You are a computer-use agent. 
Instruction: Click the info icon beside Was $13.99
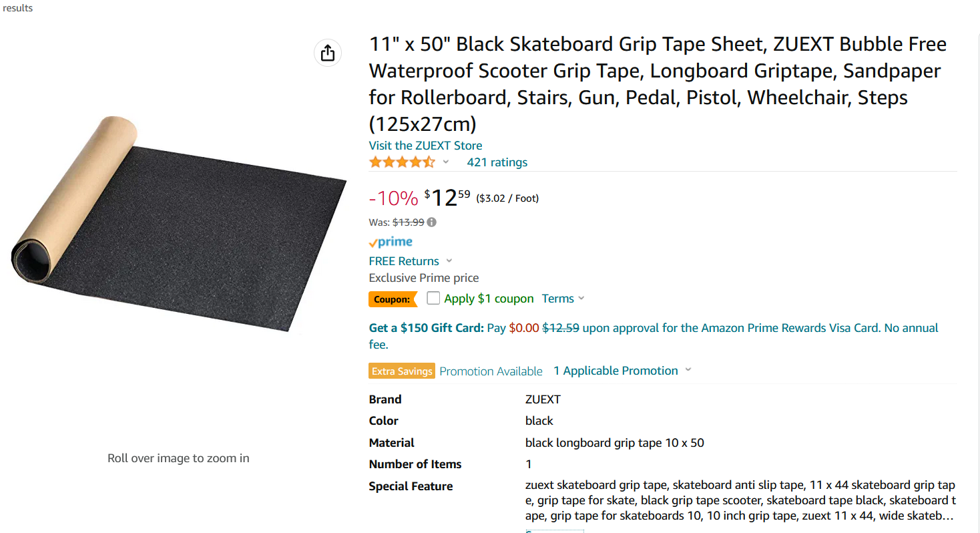pyautogui.click(x=432, y=222)
